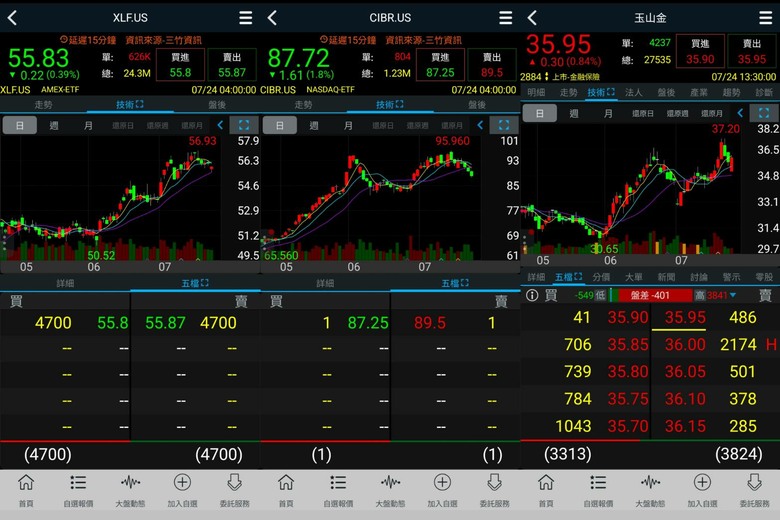Select 週 weekly period on XLF.US chart
The width and height of the screenshot is (780, 520).
click(54, 125)
